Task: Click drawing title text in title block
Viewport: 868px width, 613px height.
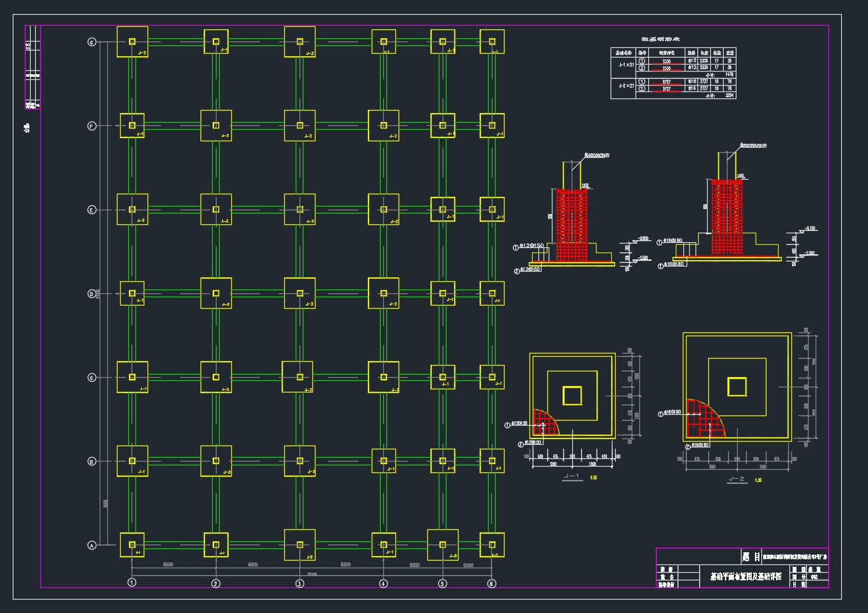Action: [x=745, y=577]
